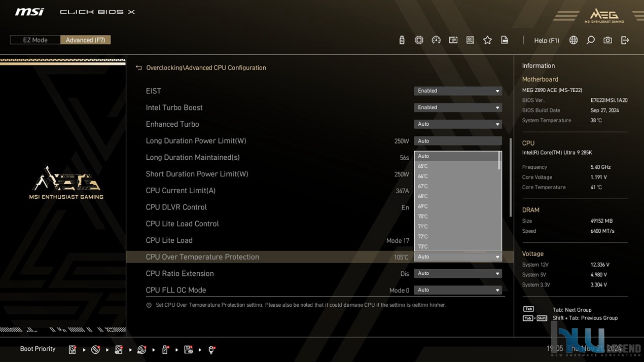Select the USB key device in Boot Priority
This screenshot has height=362, width=644.
pyautogui.click(x=165, y=349)
